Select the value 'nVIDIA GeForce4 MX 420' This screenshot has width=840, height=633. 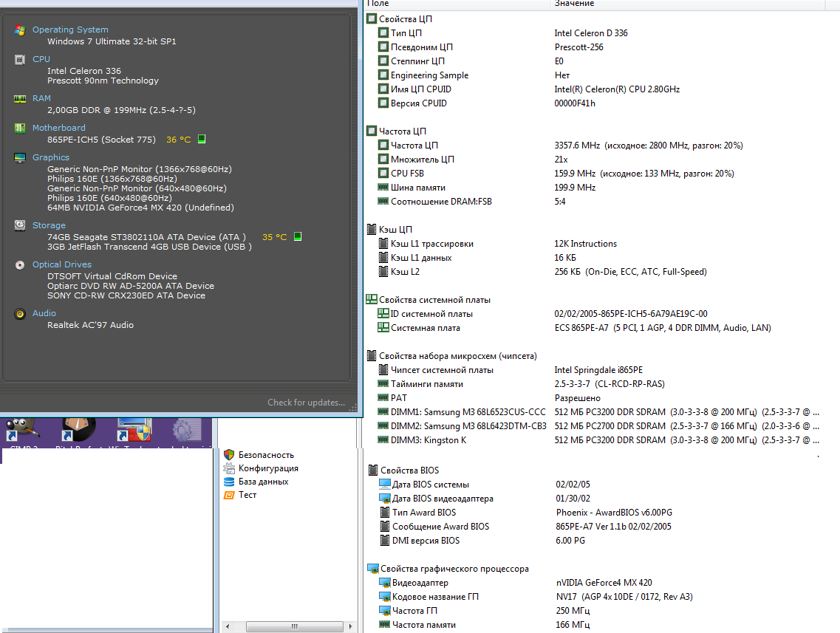point(604,583)
